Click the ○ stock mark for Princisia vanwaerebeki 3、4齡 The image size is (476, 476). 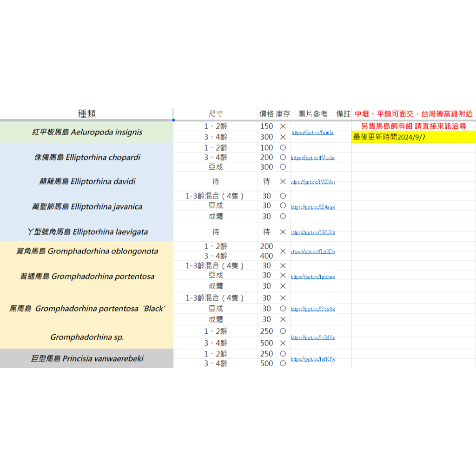[x=283, y=364]
